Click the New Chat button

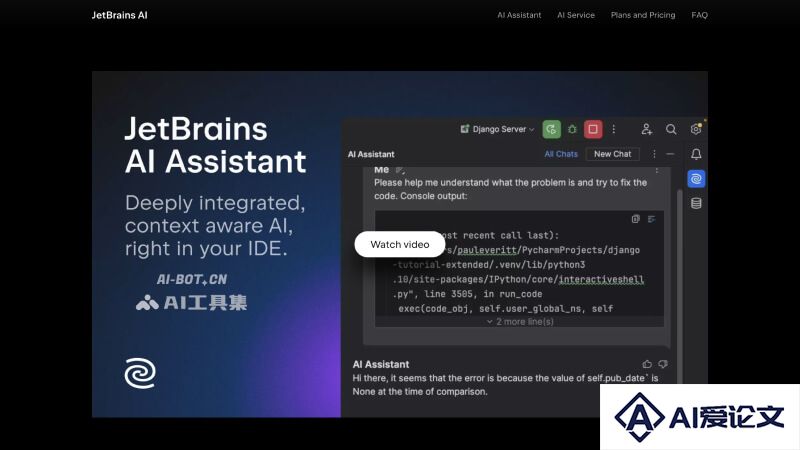click(x=612, y=154)
